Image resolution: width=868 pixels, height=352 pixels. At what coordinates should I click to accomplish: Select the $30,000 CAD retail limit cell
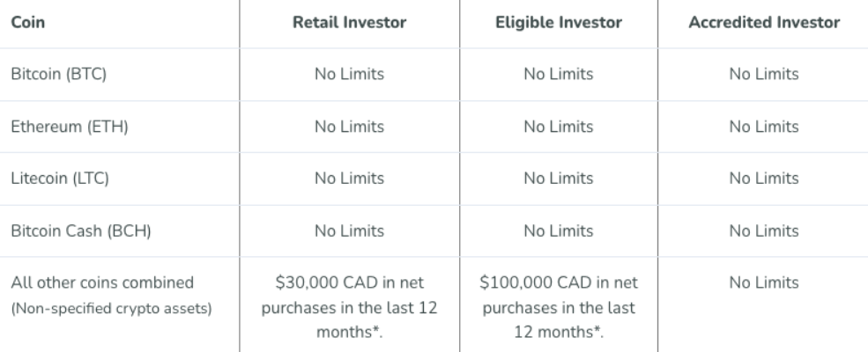(349, 307)
